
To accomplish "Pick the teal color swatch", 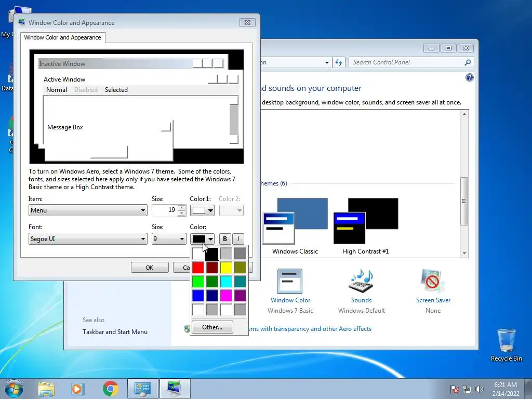I will click(x=240, y=281).
